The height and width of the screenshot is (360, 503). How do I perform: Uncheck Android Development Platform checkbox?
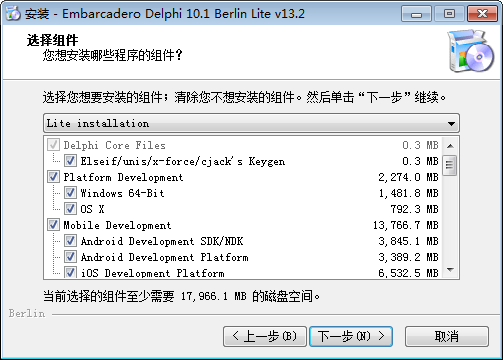[70, 257]
